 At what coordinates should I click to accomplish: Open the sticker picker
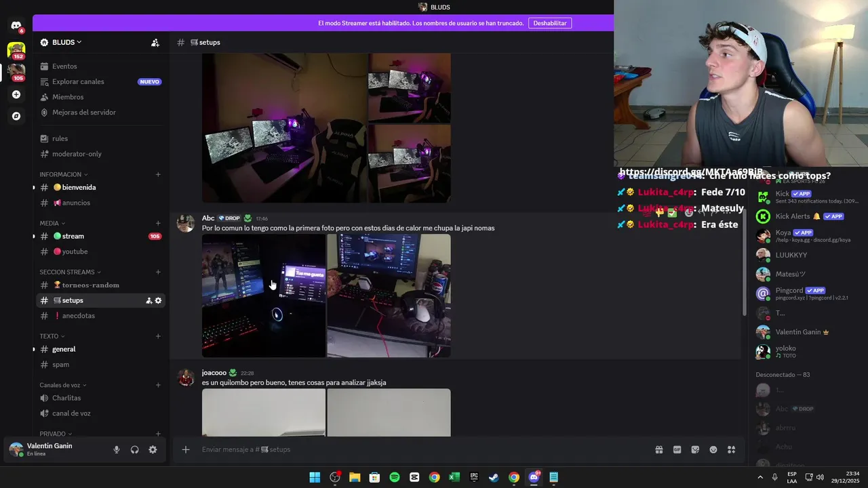695,449
